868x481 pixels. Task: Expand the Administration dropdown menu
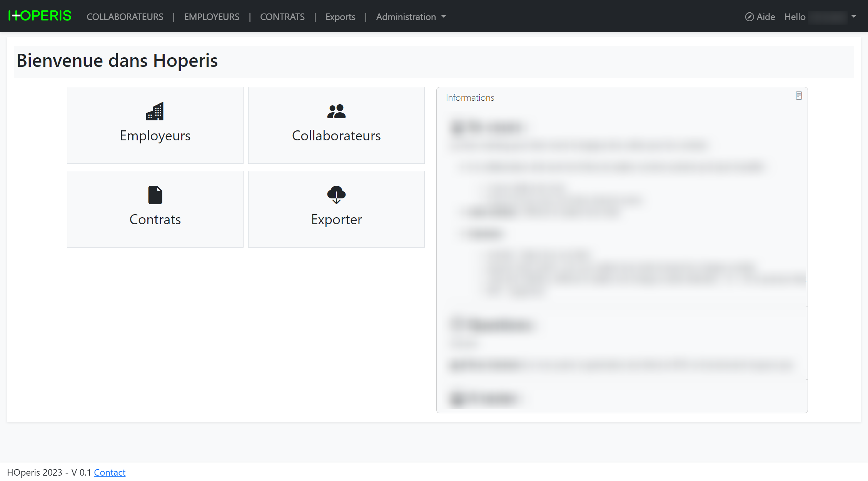[406, 17]
